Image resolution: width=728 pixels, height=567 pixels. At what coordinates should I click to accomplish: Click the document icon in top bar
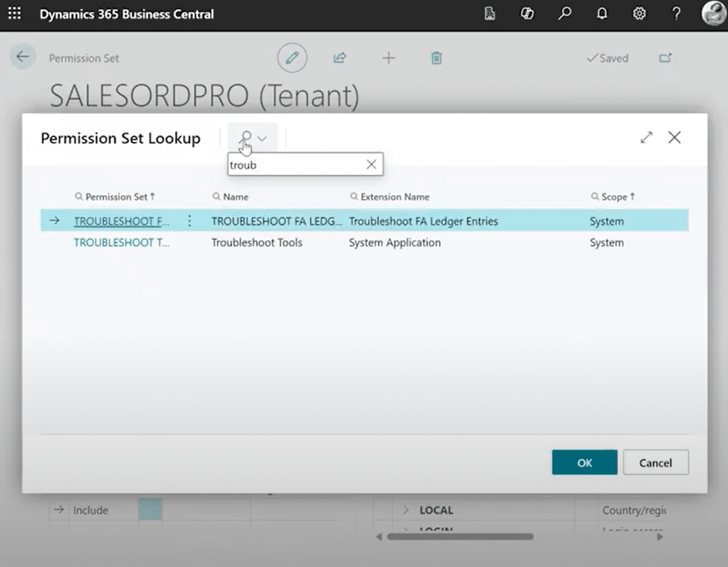[490, 14]
